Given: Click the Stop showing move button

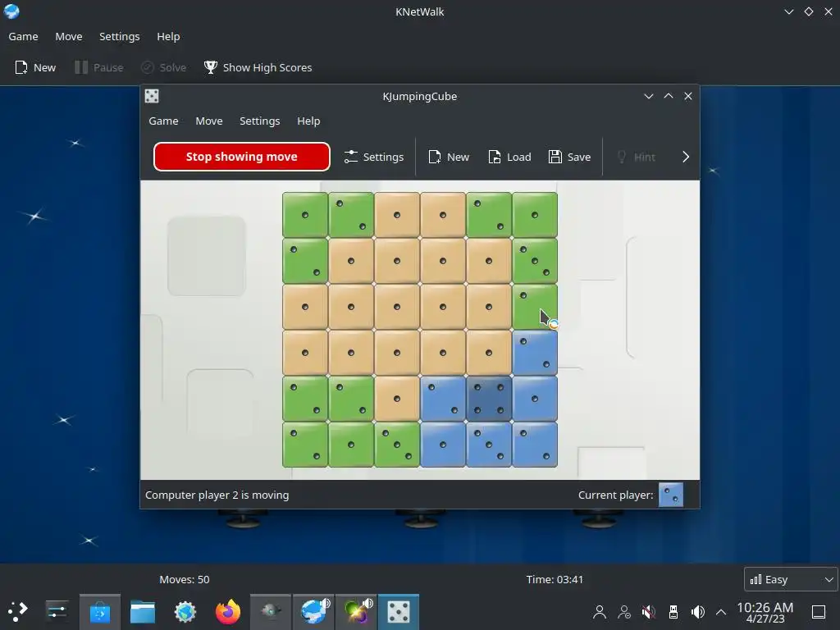Looking at the screenshot, I should (242, 157).
